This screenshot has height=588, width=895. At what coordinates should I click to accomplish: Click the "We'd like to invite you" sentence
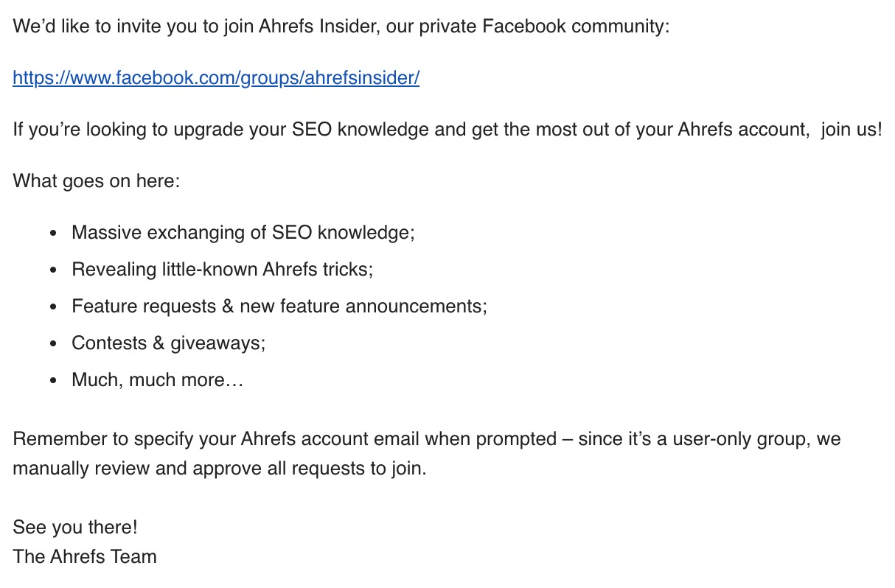tap(133, 27)
